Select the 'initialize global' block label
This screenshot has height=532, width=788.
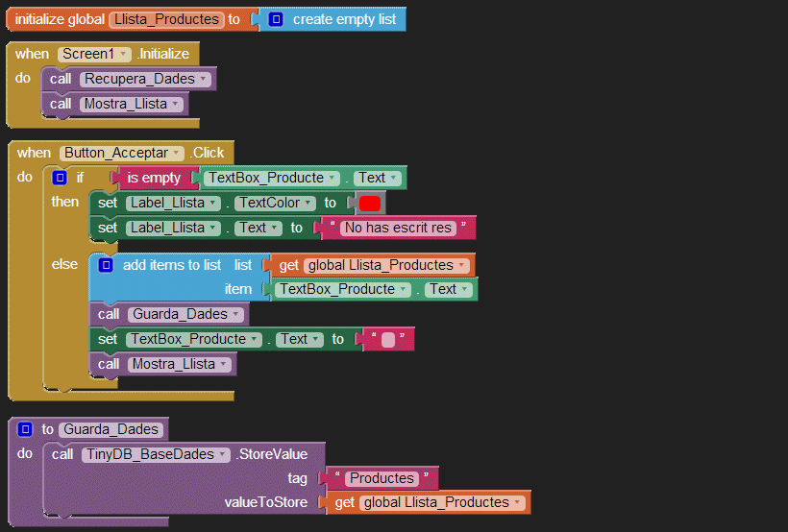click(x=60, y=19)
